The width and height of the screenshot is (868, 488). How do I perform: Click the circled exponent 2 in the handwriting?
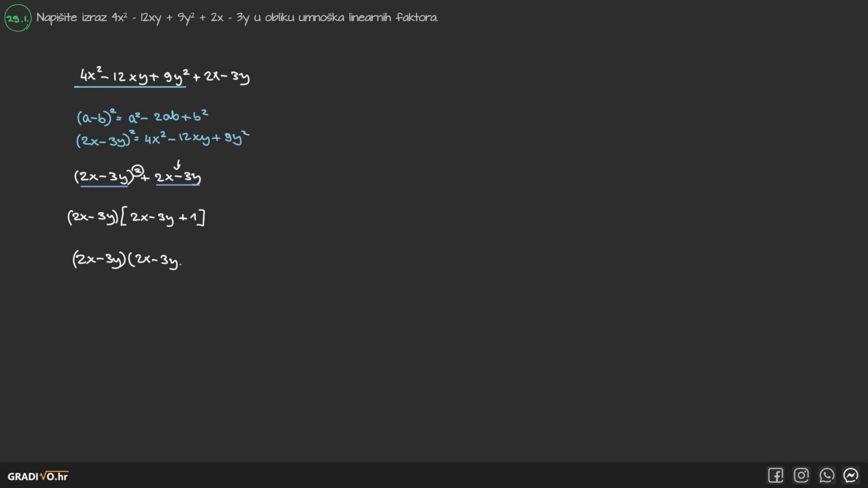(138, 170)
